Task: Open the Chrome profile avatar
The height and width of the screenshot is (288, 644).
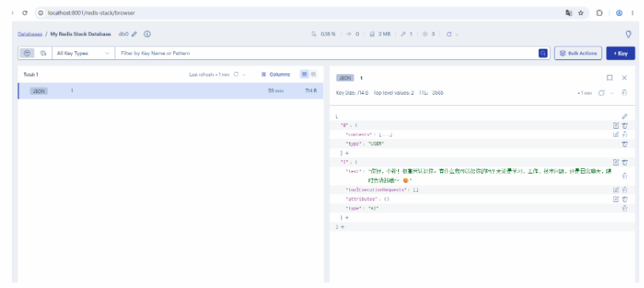Action: (x=619, y=13)
